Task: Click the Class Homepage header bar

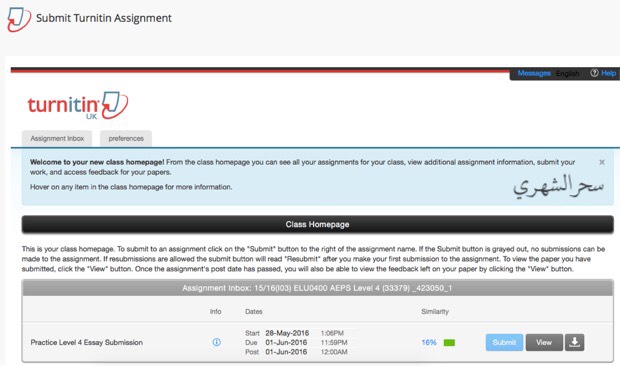Action: (318, 225)
